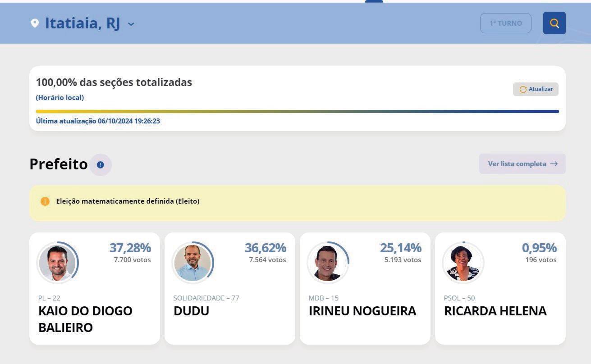Screen dimensions: 591x364
Task: Expand the Itatiaia, RJ location dropdown chevron
Action: [x=131, y=24]
